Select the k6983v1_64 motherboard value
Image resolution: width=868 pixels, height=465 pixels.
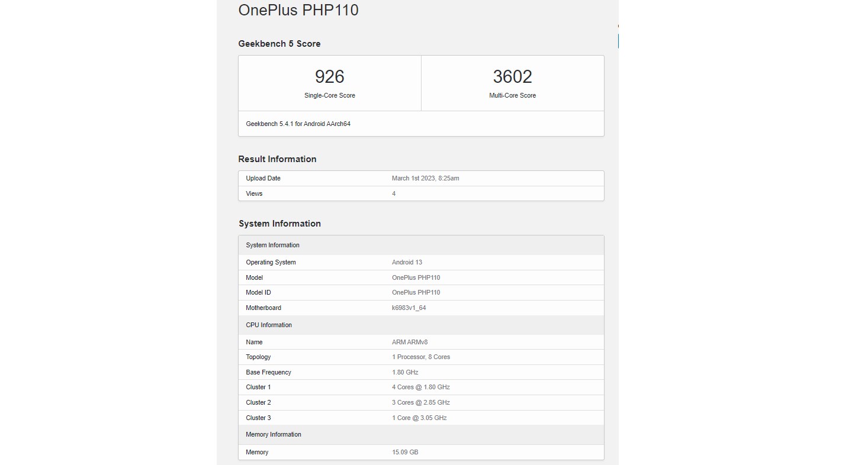coord(409,308)
